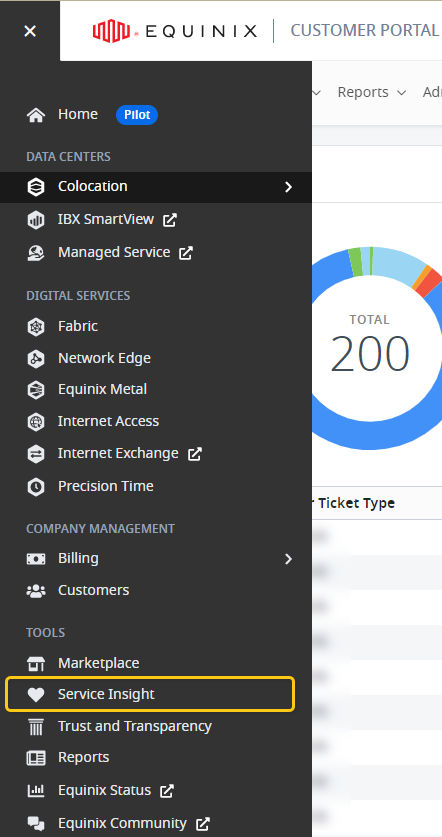Click the Network Edge icon
This screenshot has width=442, height=837.
click(x=36, y=358)
